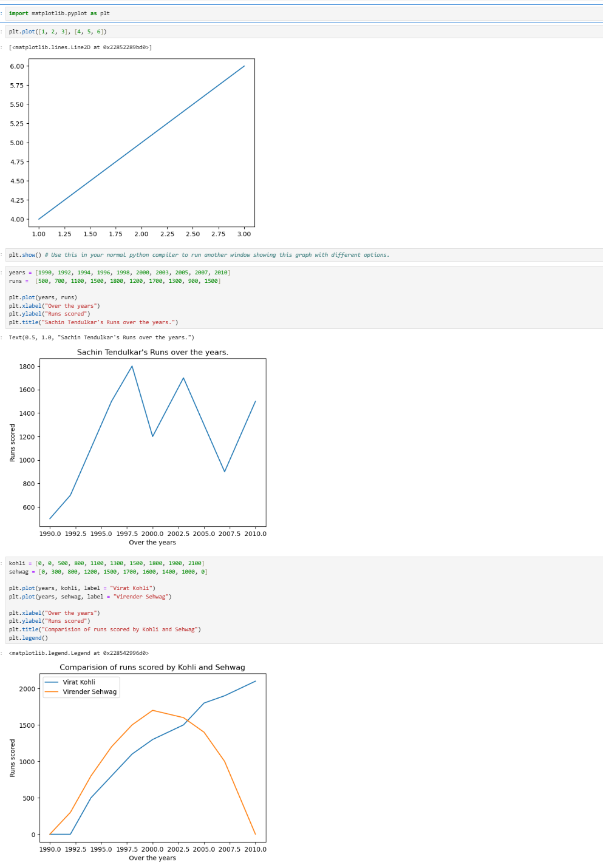The width and height of the screenshot is (603, 868).
Task: Click the matplotlib.legend.Legend output text
Action: pyautogui.click(x=79, y=653)
